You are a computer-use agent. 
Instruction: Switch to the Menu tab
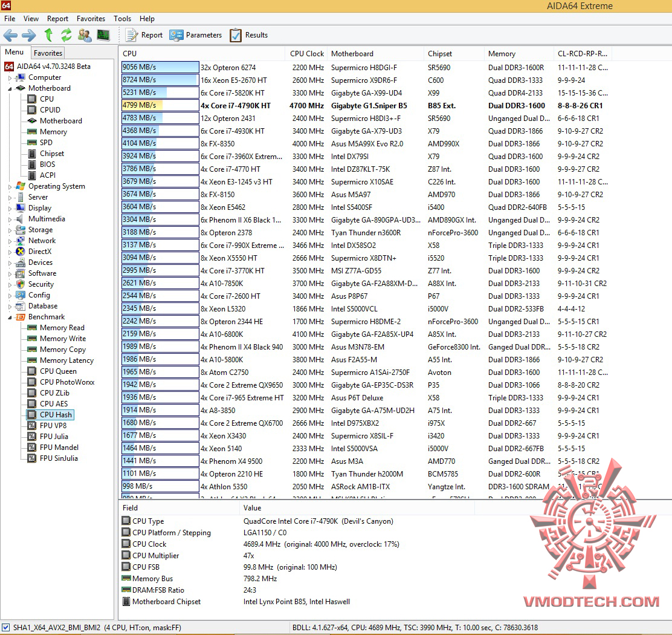[x=14, y=52]
